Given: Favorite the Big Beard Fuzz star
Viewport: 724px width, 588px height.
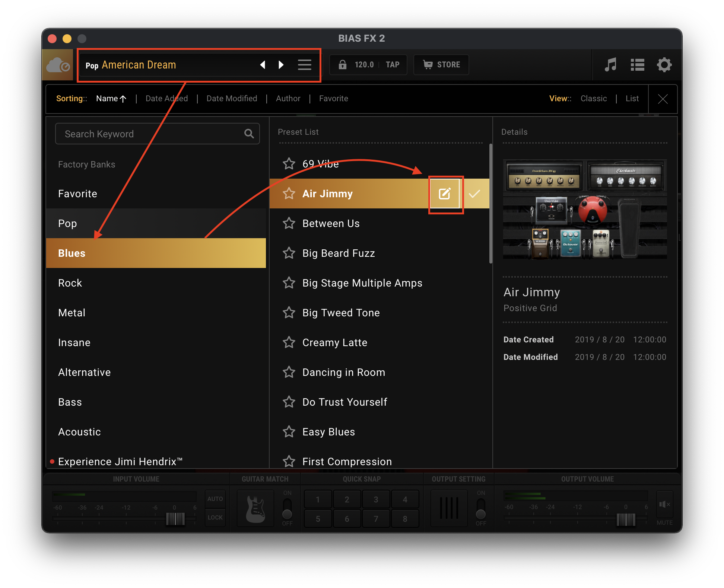Looking at the screenshot, I should click(289, 253).
